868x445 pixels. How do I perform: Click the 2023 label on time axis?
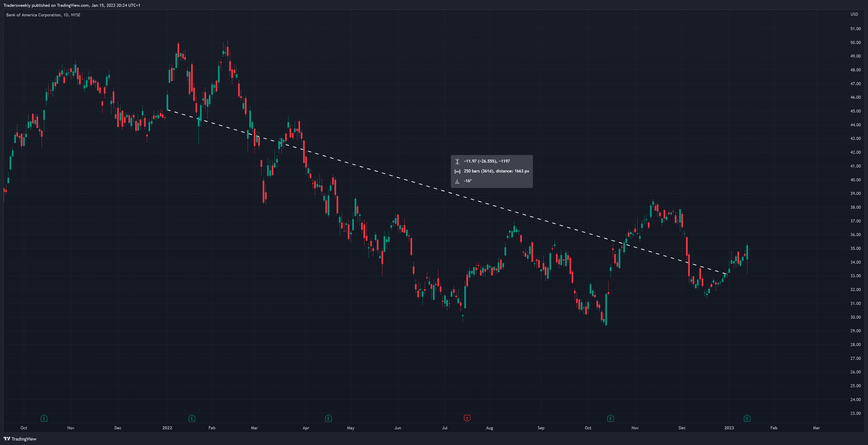click(x=729, y=428)
